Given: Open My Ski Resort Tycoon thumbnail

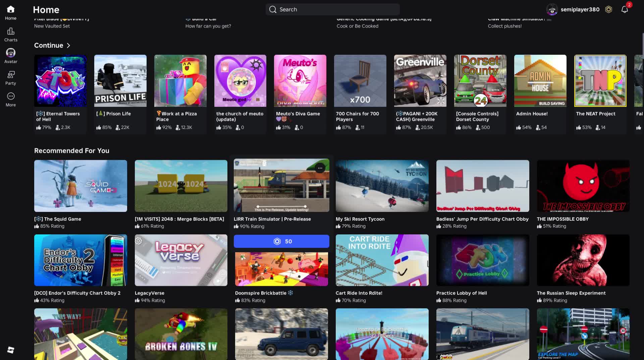Looking at the screenshot, I should pos(382,186).
